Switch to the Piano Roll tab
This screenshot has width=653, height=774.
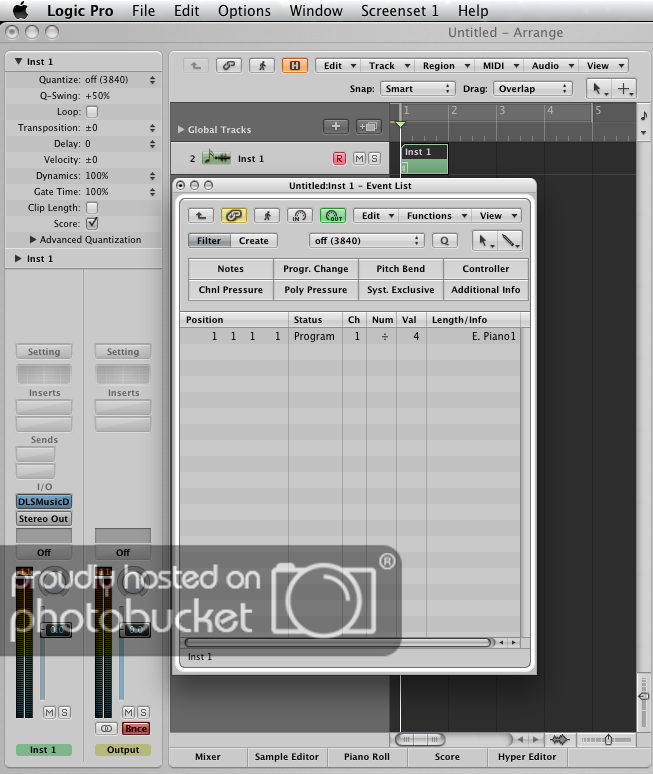[x=367, y=757]
